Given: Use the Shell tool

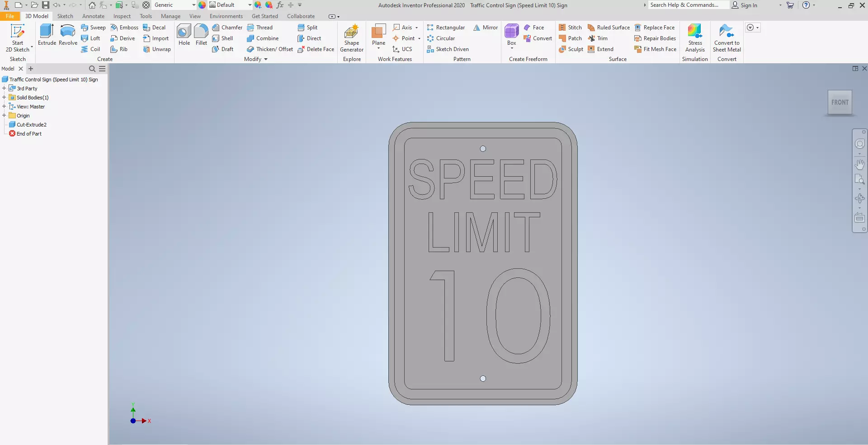Looking at the screenshot, I should click(x=222, y=38).
